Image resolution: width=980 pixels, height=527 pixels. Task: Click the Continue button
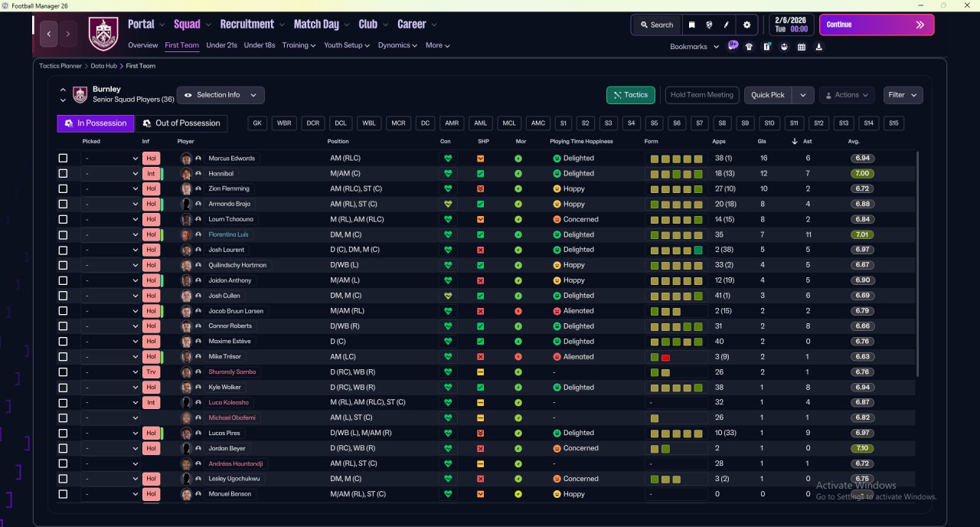click(877, 25)
